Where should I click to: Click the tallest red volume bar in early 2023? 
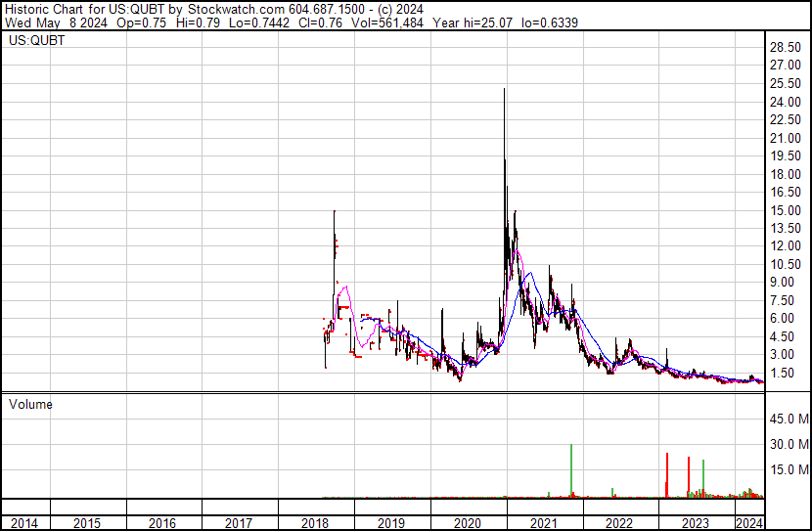(666, 475)
